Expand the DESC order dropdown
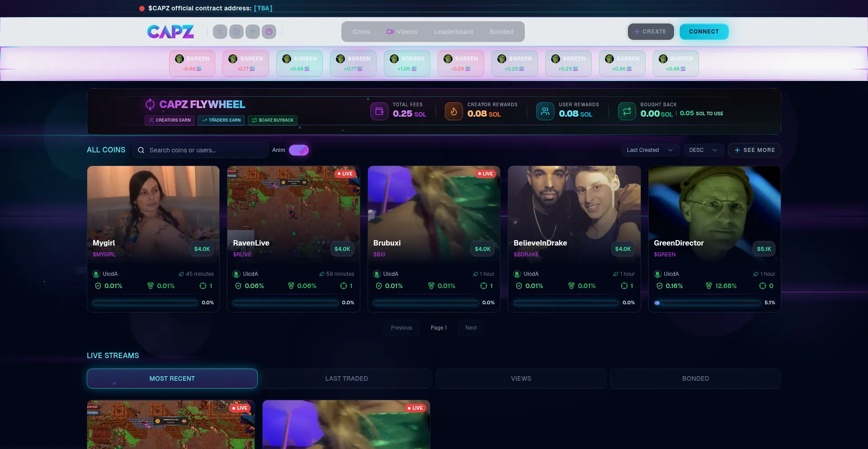 pos(703,150)
